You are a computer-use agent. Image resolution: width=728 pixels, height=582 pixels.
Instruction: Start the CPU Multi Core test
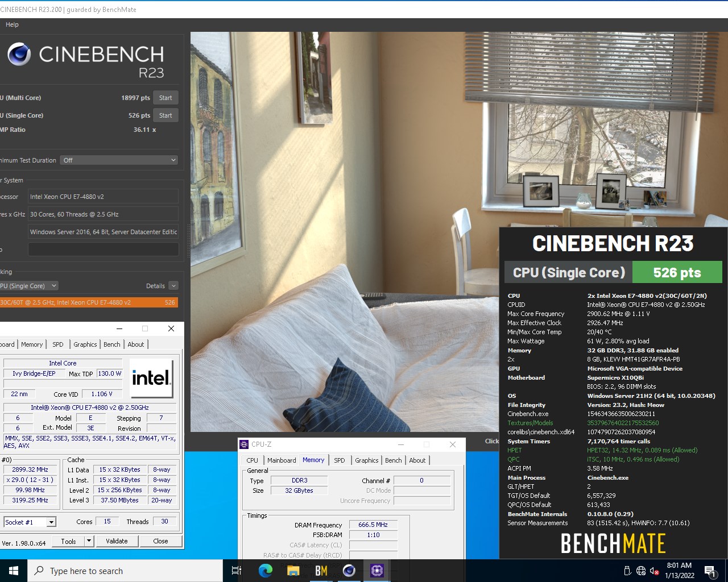click(x=166, y=98)
